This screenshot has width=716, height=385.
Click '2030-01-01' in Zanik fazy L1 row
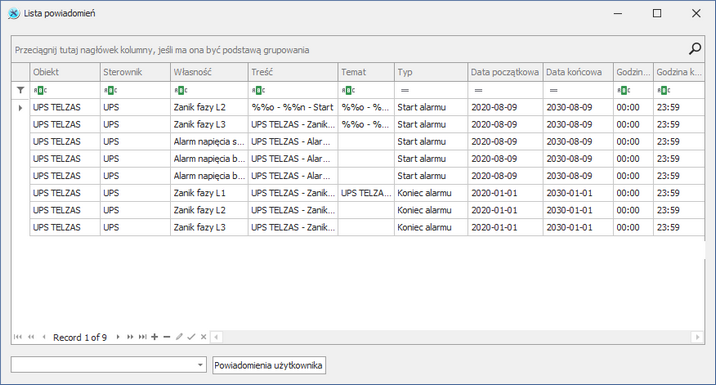578,193
